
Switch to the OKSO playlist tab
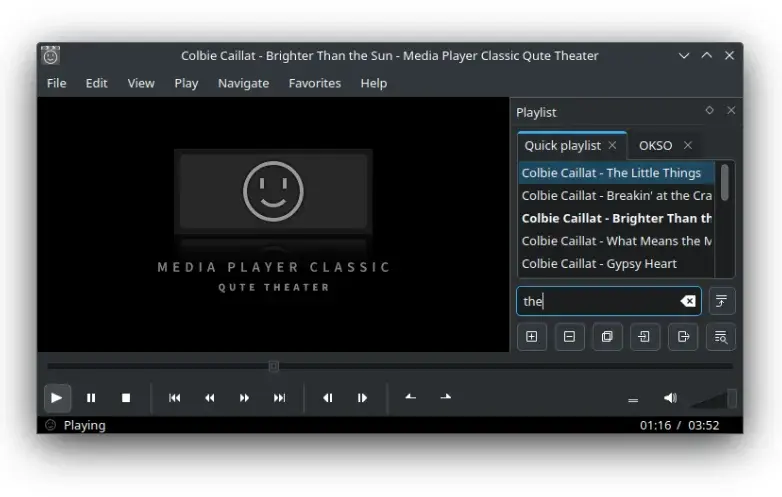pos(655,146)
